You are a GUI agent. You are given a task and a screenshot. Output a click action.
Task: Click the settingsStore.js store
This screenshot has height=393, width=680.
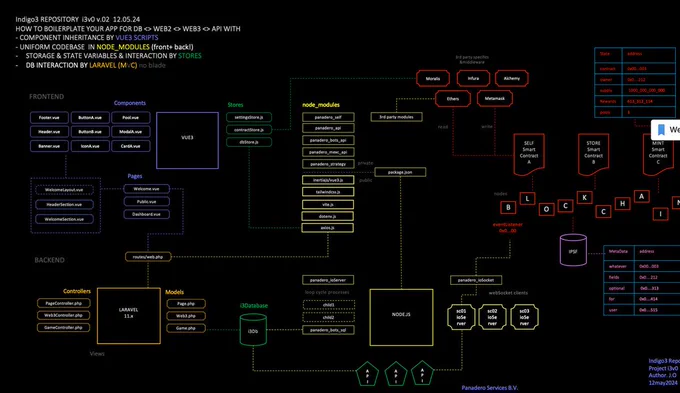click(x=249, y=117)
